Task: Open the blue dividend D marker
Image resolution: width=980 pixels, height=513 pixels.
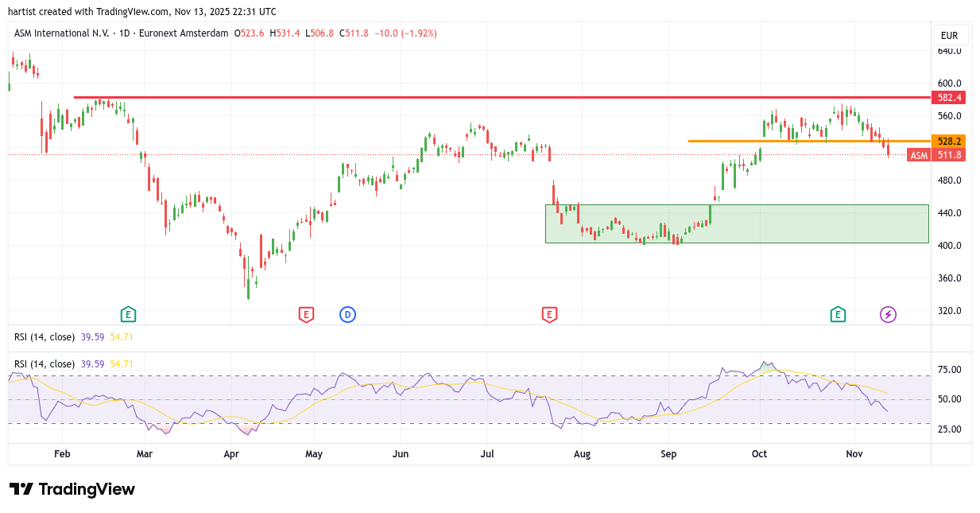Action: tap(347, 314)
